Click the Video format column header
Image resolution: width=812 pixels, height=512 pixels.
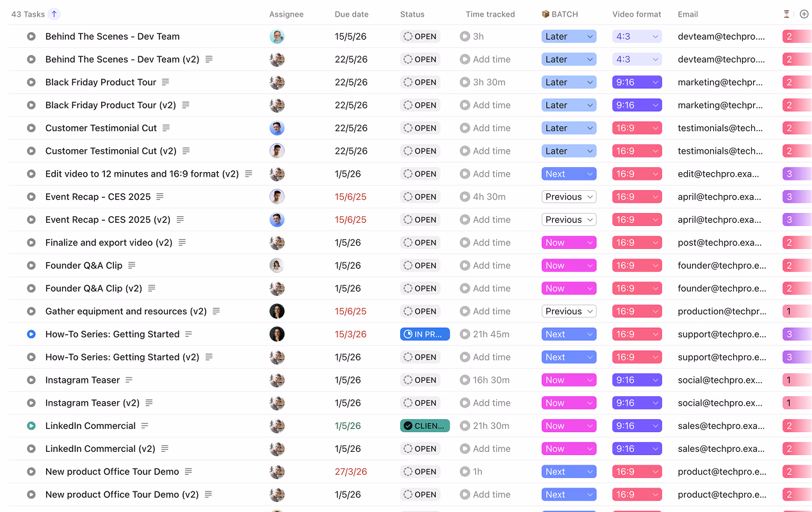tap(637, 14)
